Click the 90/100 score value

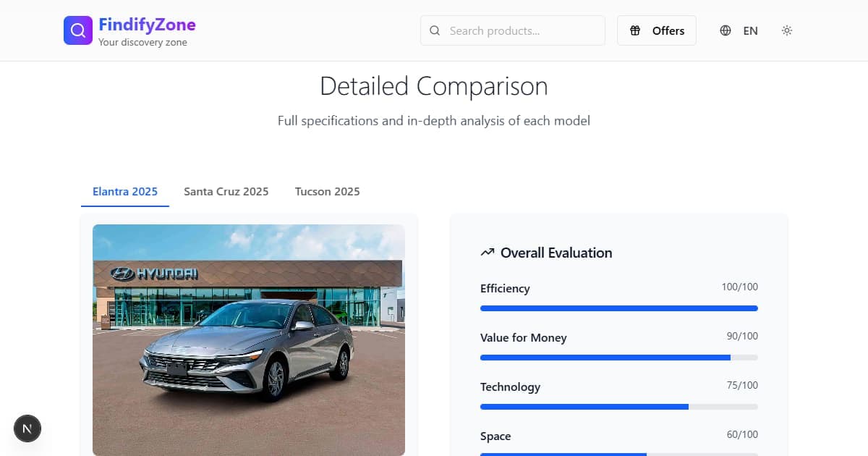(x=742, y=337)
